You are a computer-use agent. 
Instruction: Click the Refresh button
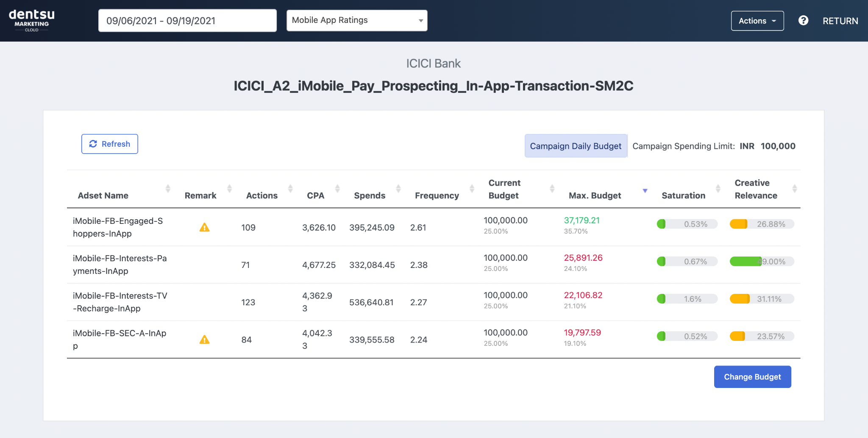click(x=110, y=144)
